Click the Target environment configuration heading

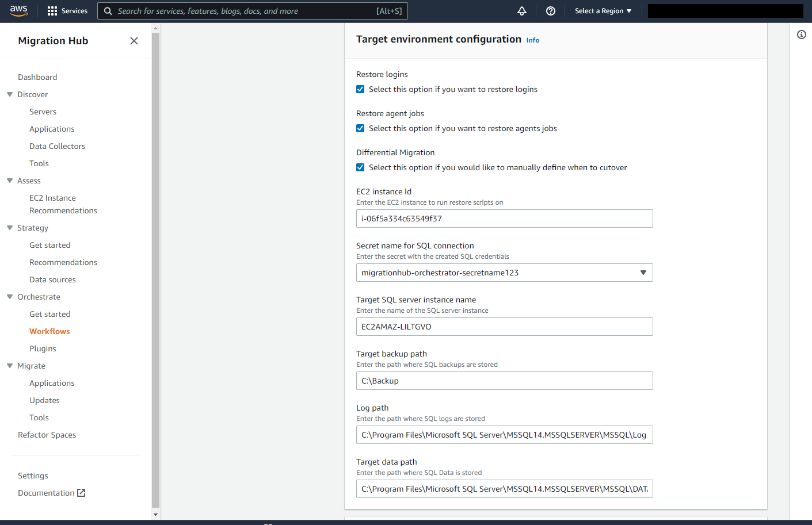pos(439,39)
